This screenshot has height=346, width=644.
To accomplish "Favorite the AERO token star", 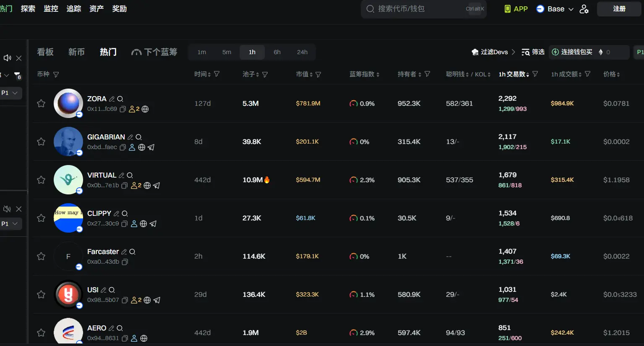I will pos(41,333).
